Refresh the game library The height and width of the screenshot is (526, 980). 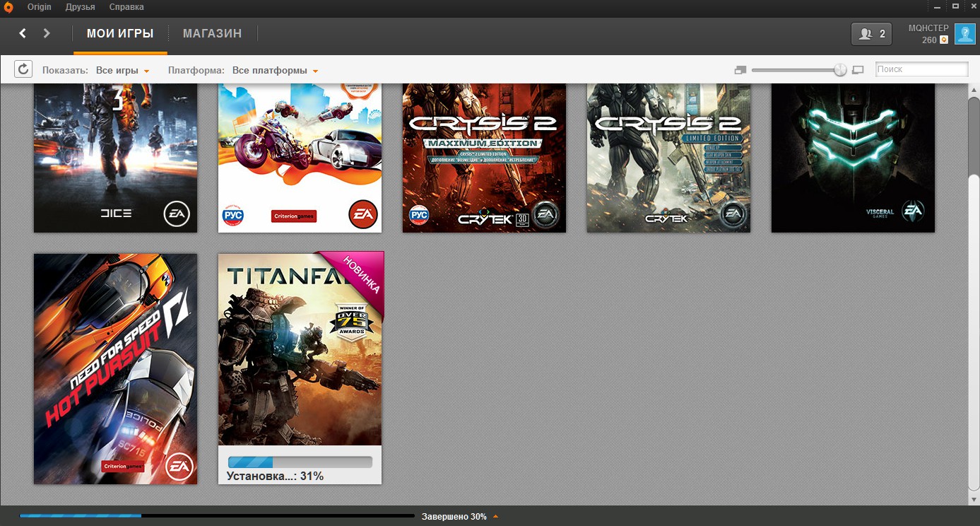pos(23,69)
